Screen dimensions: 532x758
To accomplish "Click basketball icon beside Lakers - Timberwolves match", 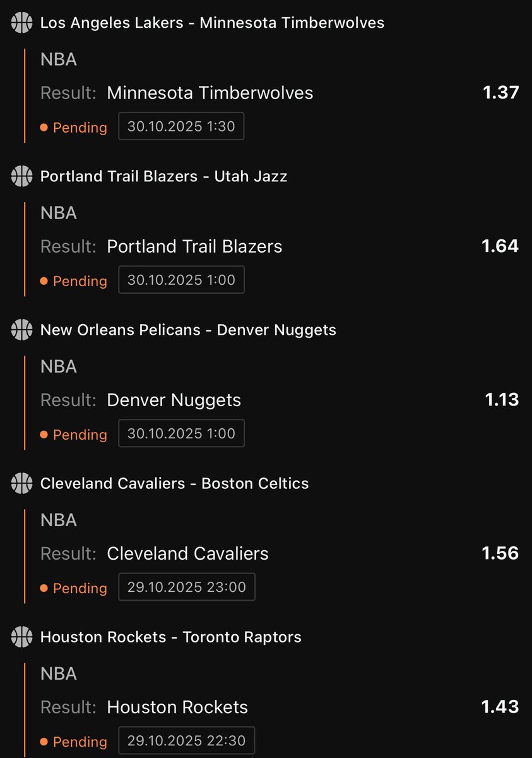I will coord(21,23).
